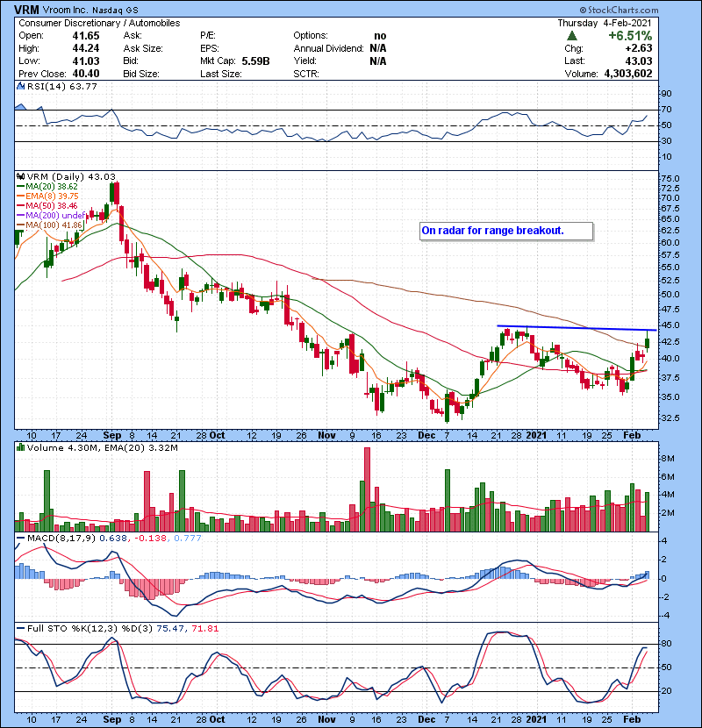Click the +6.51% percent change
This screenshot has width=702, height=728.
[630, 36]
